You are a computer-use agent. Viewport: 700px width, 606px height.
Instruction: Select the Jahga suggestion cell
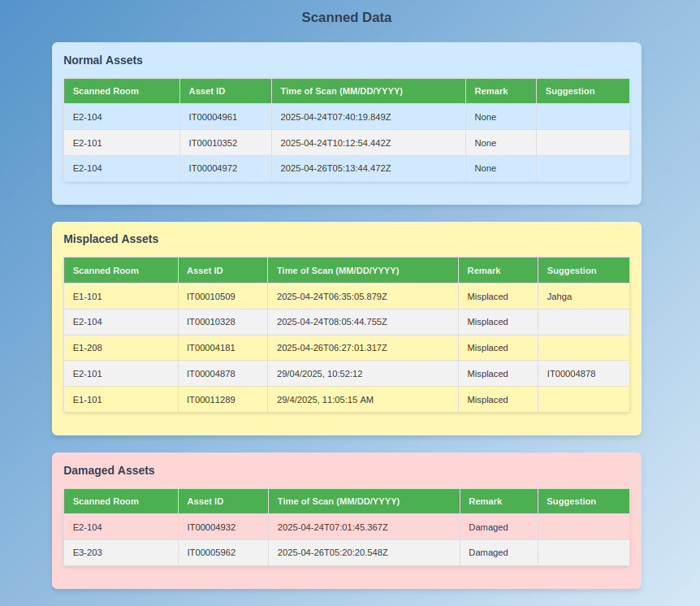[x=584, y=297]
